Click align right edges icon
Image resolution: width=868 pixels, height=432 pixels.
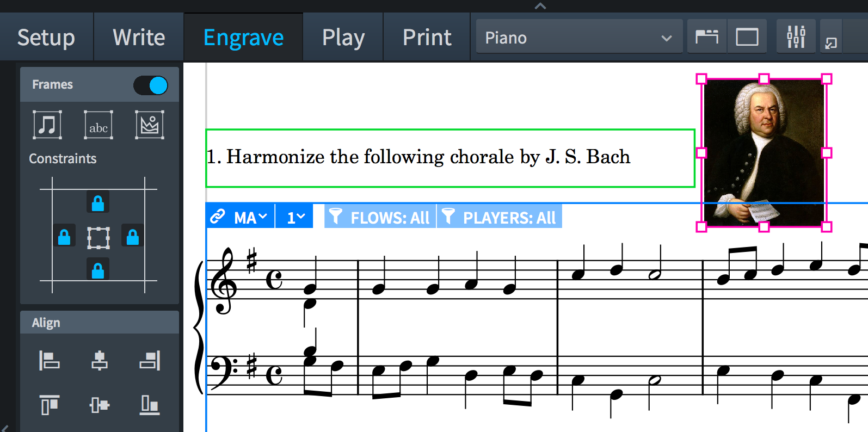[x=150, y=360]
